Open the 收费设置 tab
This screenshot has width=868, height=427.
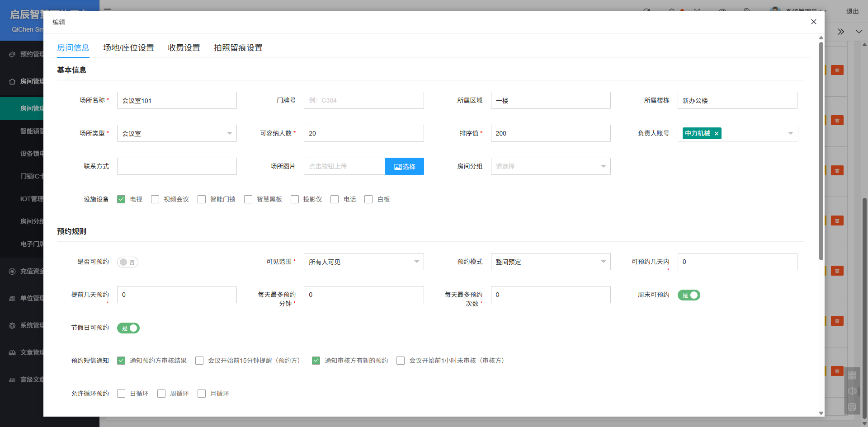[x=184, y=48]
